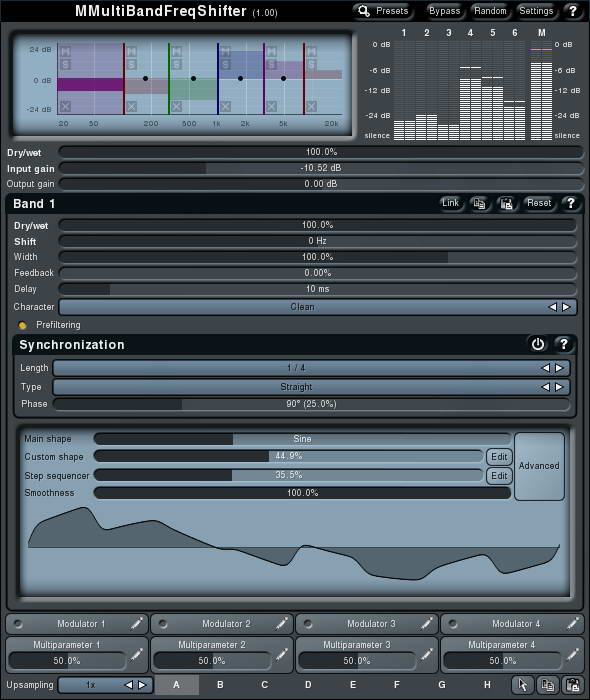Switch to preset slot B
590x700 pixels.
(220, 684)
